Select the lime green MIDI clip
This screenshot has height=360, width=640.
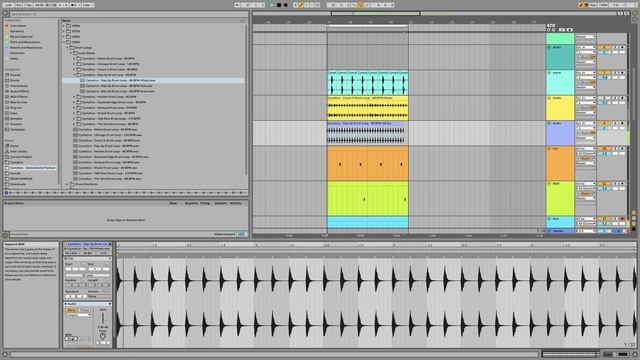coord(367,199)
